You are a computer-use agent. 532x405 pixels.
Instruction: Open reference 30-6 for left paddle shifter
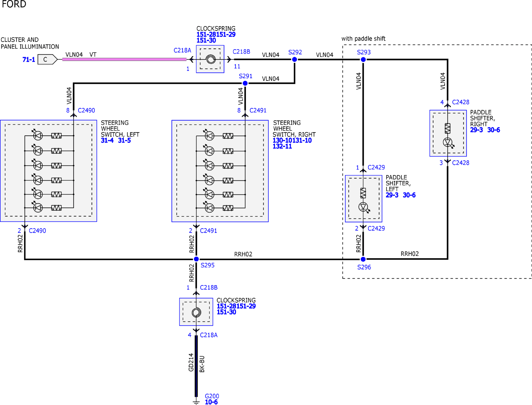[x=409, y=195]
